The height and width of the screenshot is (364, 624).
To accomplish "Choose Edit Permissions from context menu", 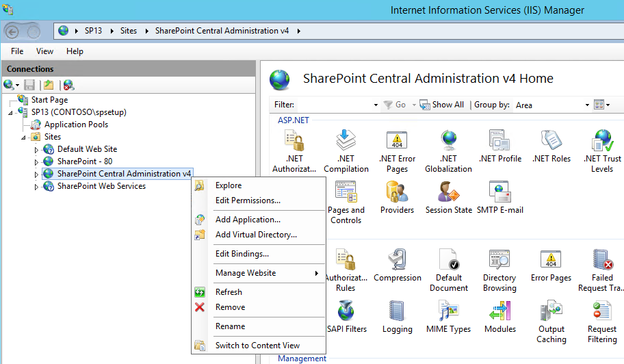I will pos(257,200).
